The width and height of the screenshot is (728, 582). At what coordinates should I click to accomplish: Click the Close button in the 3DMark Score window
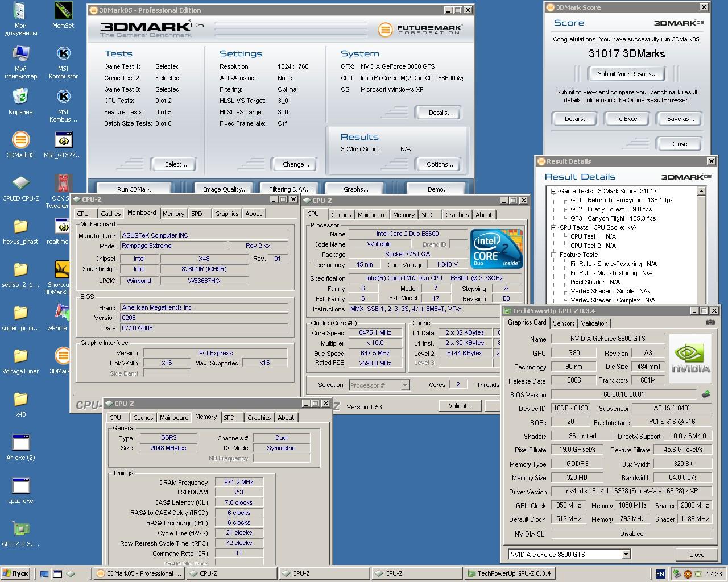pyautogui.click(x=680, y=144)
